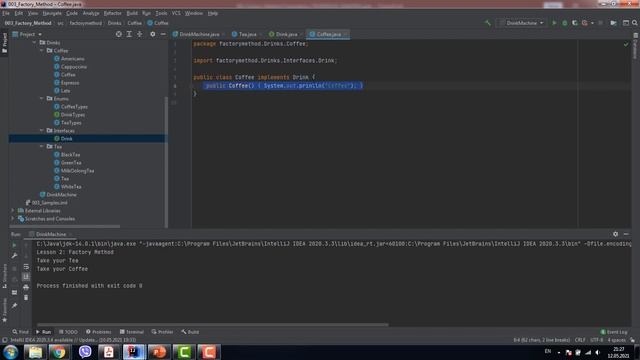
Task: Open the VCS menu
Action: pos(176,13)
